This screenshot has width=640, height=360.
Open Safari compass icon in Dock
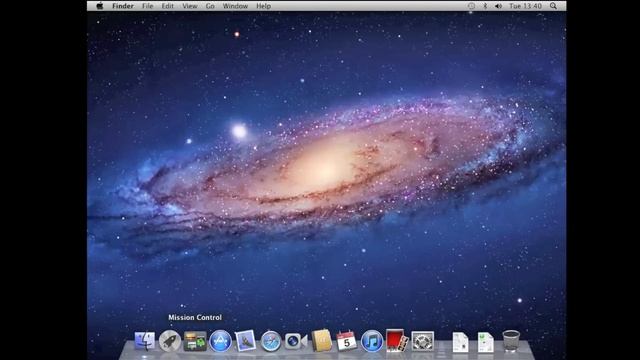click(x=271, y=341)
